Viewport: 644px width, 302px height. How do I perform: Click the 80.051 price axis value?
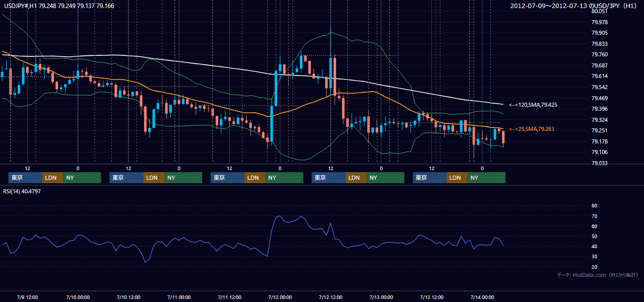[599, 11]
